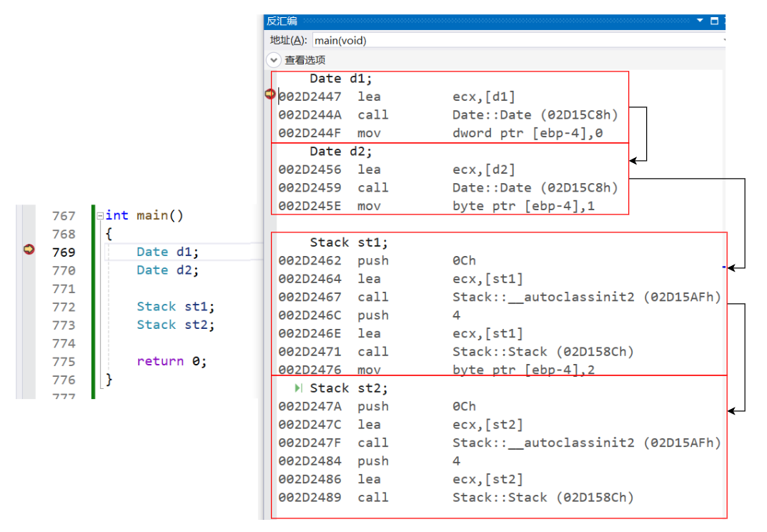
Task: Open the disassembly window dropdown arrow in title bar
Action: click(700, 21)
